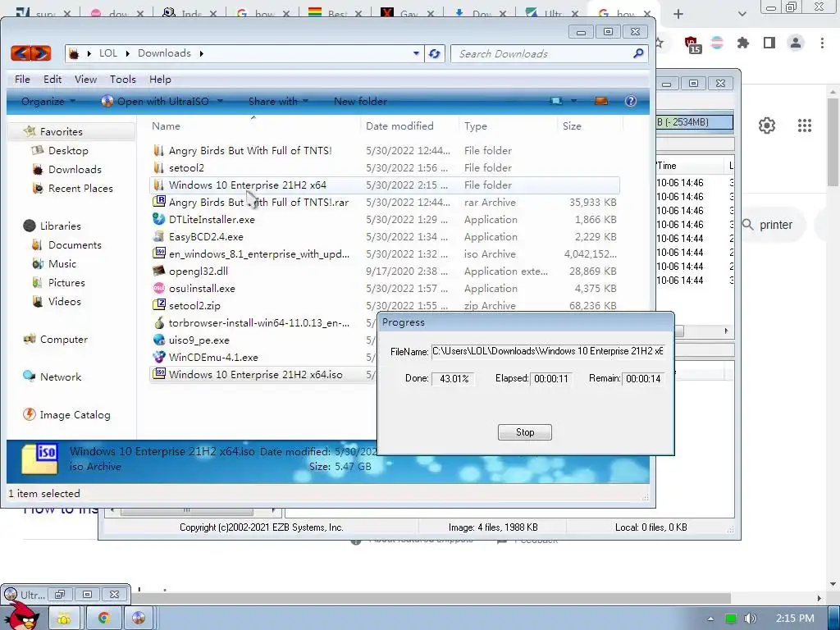Expand the Open with UltraISO arrow

(220, 101)
